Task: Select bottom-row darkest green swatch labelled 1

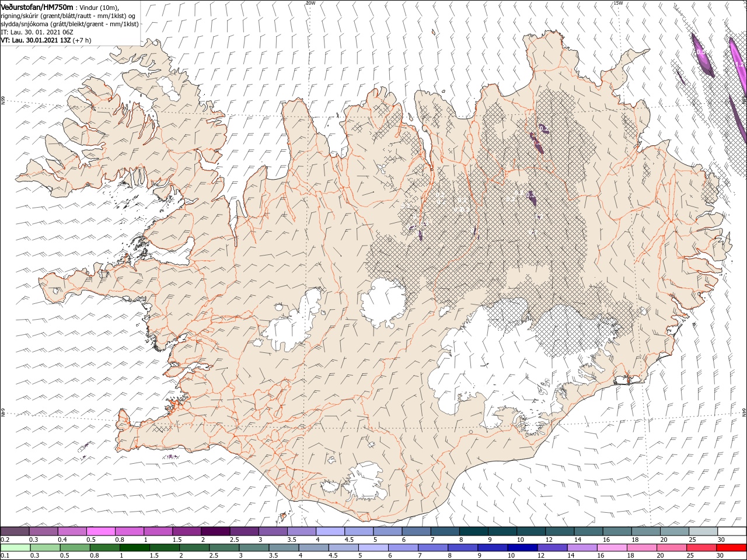Action: 134,548
